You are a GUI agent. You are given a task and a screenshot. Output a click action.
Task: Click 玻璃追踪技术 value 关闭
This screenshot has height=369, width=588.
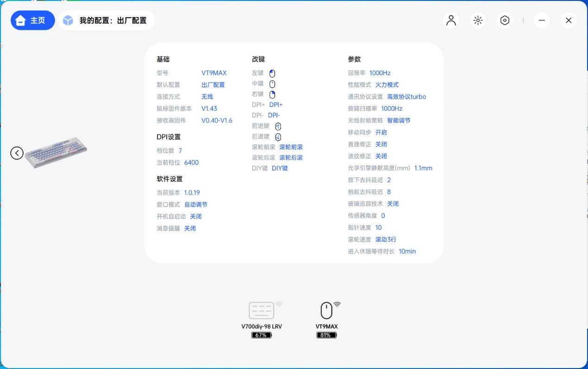click(x=393, y=204)
